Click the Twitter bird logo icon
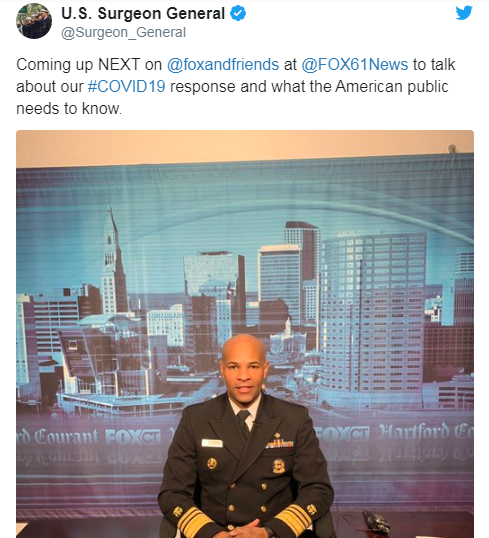The height and width of the screenshot is (538, 489). click(x=464, y=13)
